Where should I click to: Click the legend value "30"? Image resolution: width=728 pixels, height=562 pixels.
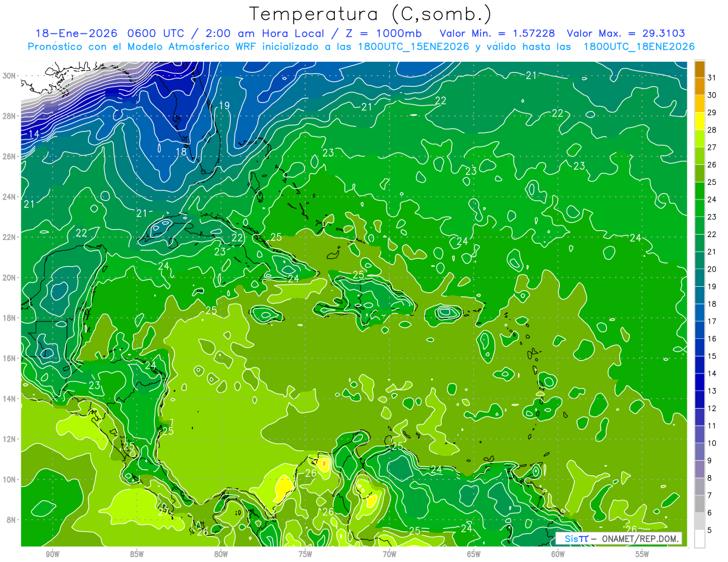(x=712, y=95)
